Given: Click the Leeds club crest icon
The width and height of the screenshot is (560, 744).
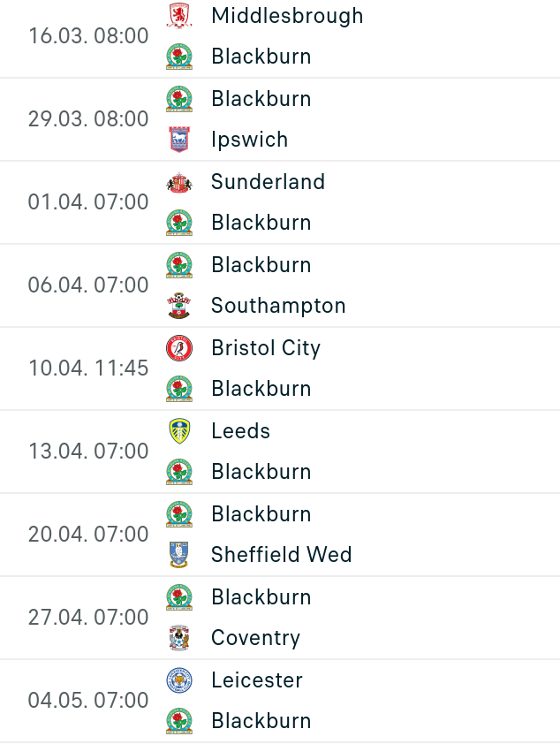Looking at the screenshot, I should (x=179, y=431).
